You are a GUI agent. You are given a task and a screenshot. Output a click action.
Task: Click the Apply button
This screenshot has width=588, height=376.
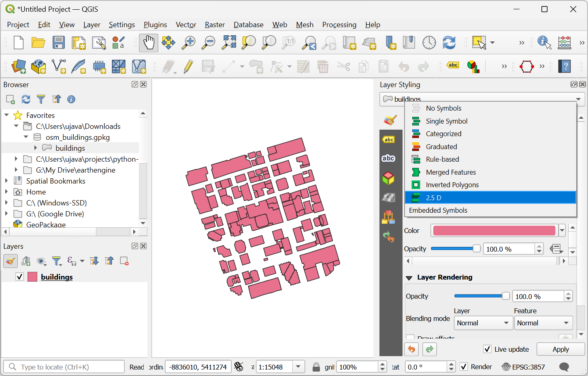(560, 349)
